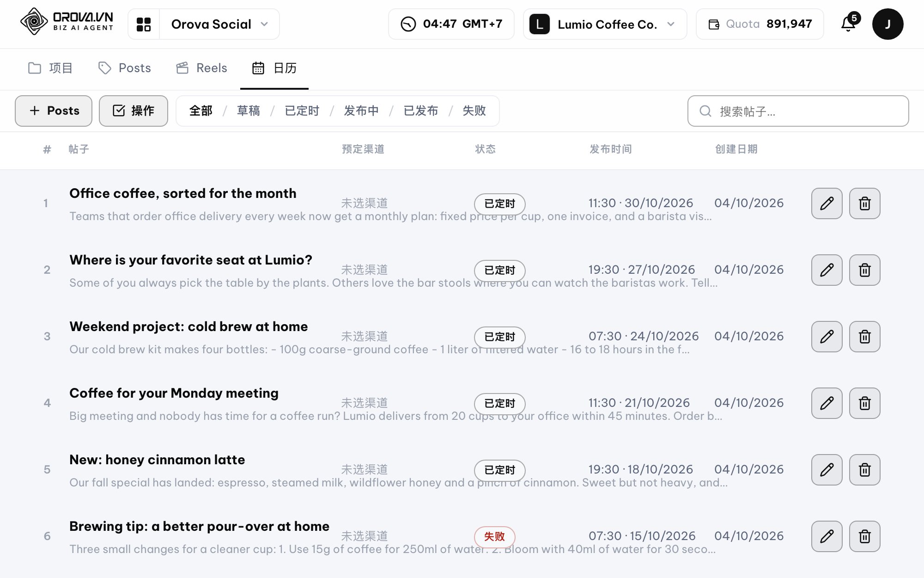
Task: Click the 创建日期 column header
Action: 736,149
